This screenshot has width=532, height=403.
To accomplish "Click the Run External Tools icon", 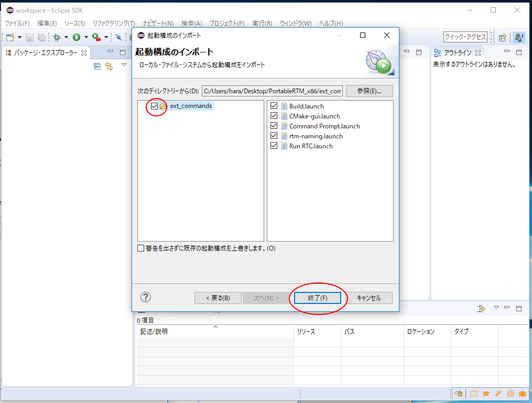I will 96,37.
